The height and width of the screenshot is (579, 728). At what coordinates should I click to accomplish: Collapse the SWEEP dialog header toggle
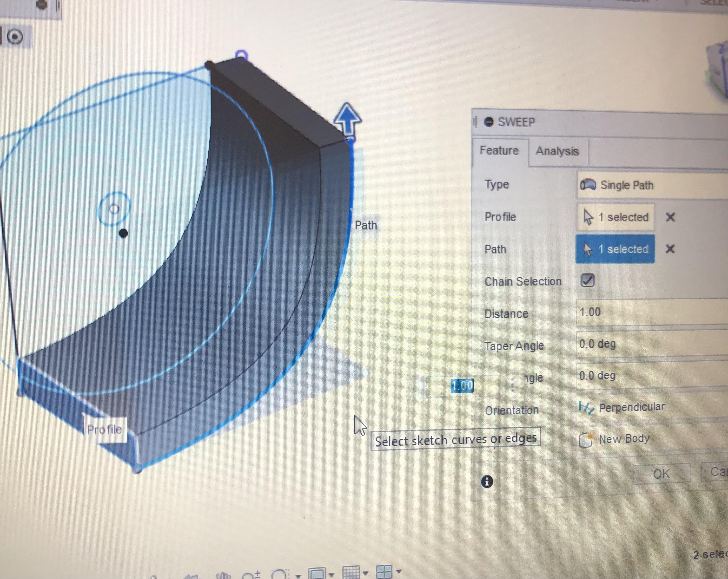(489, 122)
